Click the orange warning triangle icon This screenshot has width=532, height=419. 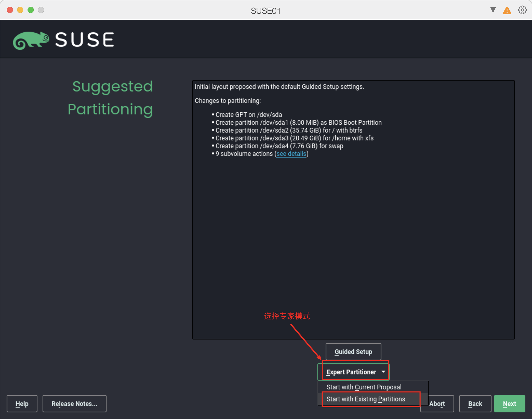[507, 11]
